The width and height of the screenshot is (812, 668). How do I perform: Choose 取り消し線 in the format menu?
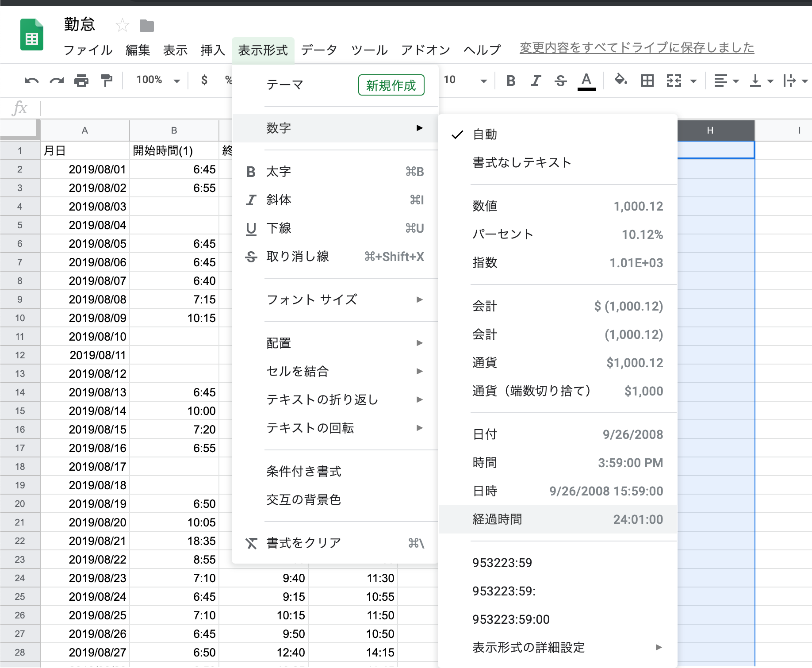point(335,257)
